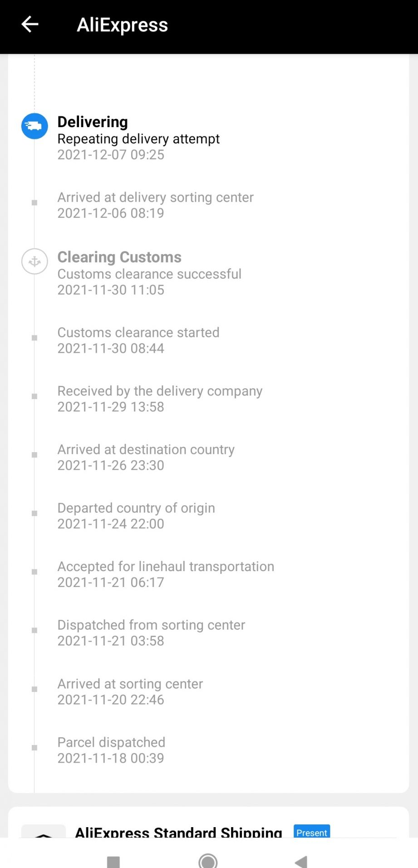Open AliExpress Standard Shipping details

[x=178, y=833]
